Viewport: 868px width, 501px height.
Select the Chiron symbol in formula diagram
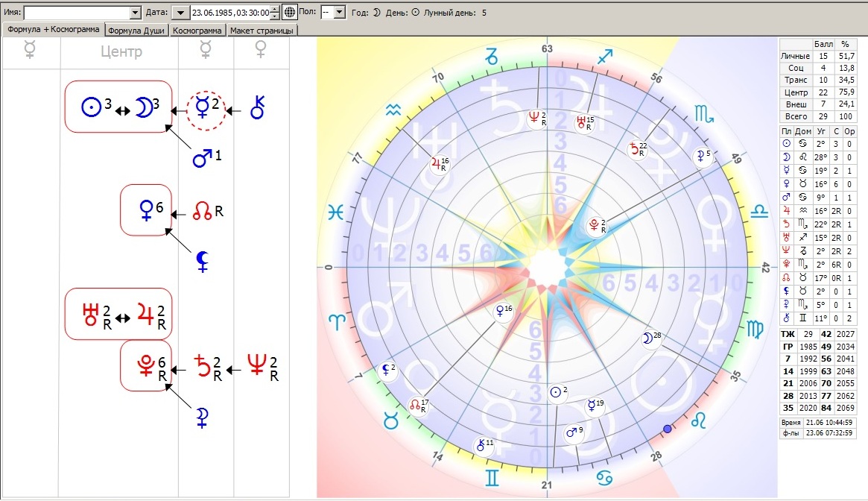pyautogui.click(x=257, y=107)
